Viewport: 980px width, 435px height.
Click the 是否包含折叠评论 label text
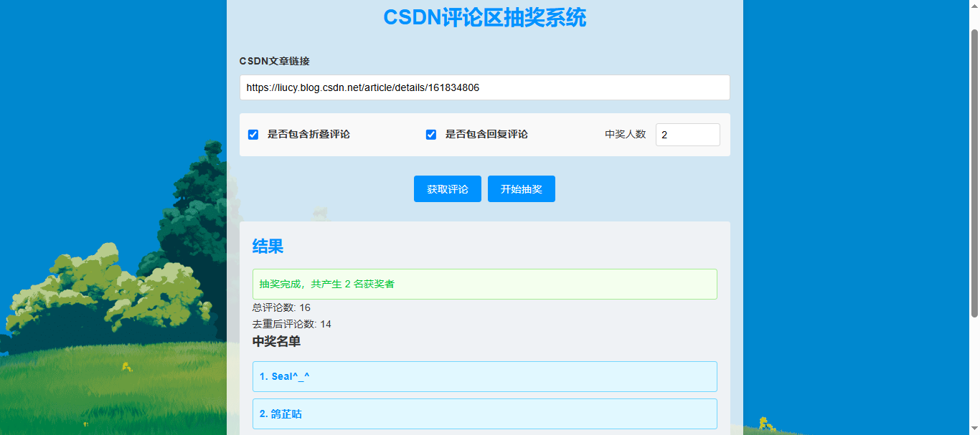pos(308,135)
